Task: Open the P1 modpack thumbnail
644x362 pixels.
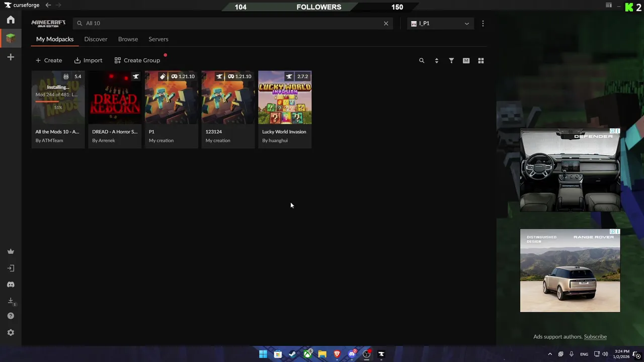Action: (172, 98)
